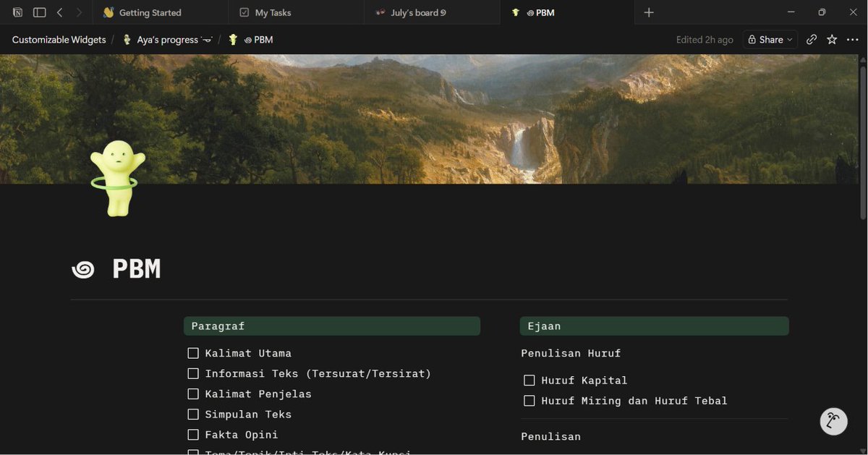
Task: Click the vertical page scrollbar
Action: click(863, 143)
